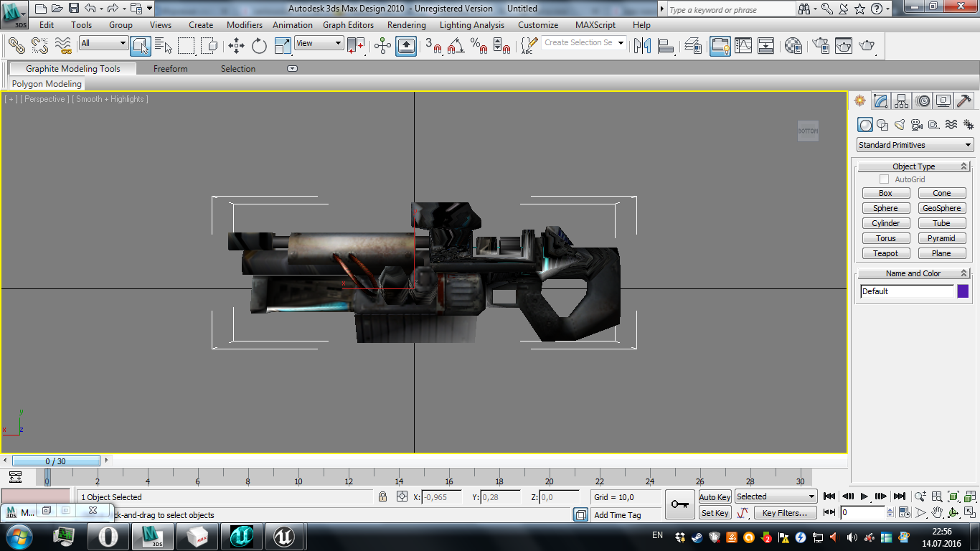Click the current frame number field
This screenshot has width=980, height=551.
863,513
